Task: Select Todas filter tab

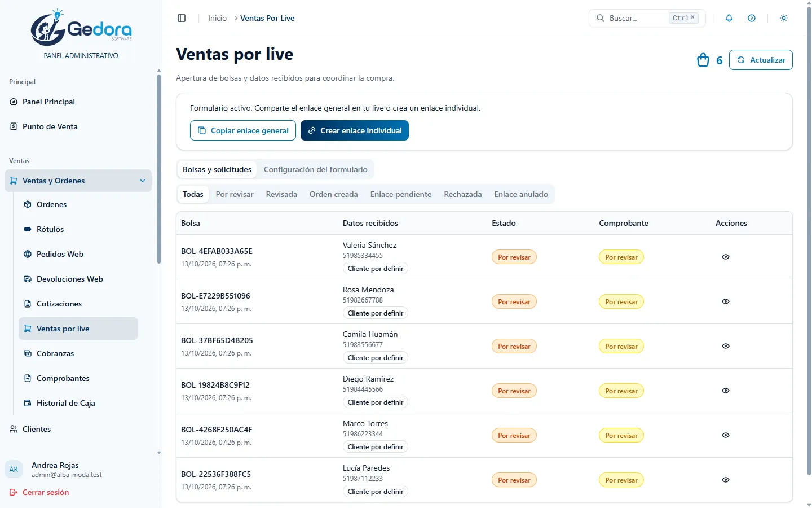Action: point(193,194)
